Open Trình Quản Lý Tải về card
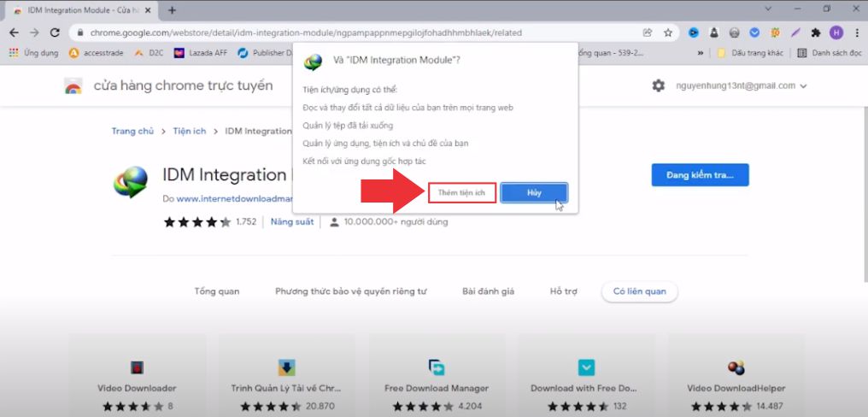Image resolution: width=868 pixels, height=417 pixels. [286, 375]
